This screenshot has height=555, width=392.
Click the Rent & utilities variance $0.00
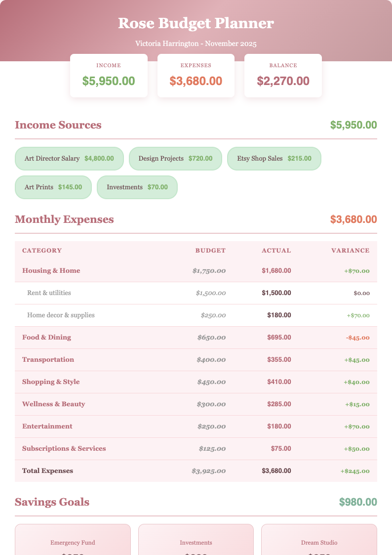[361, 293]
